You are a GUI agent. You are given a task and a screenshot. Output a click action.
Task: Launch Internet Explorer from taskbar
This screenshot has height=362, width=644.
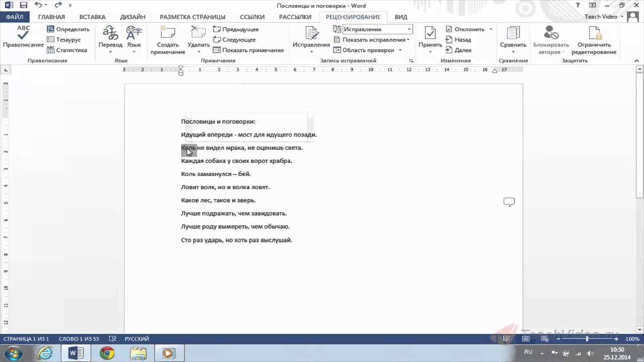(45, 353)
